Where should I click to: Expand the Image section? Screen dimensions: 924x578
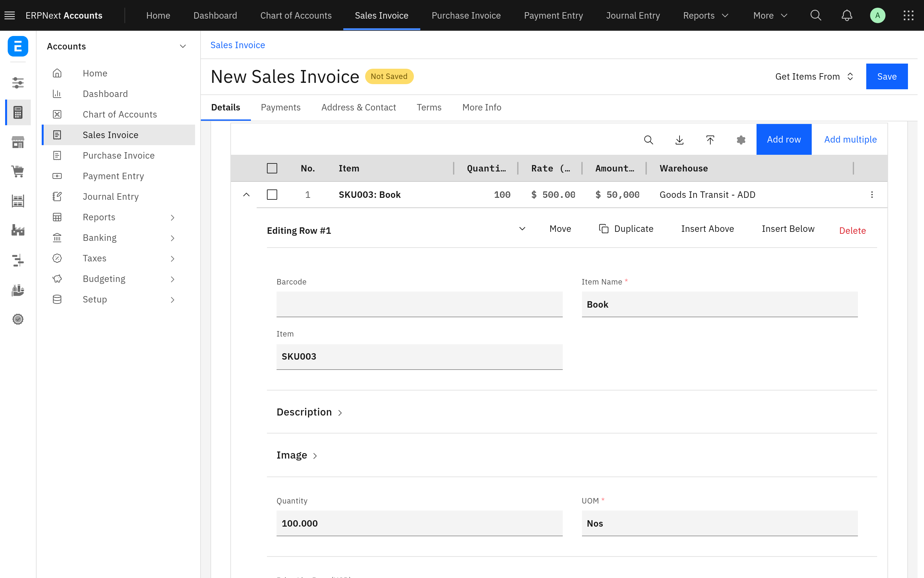297,455
